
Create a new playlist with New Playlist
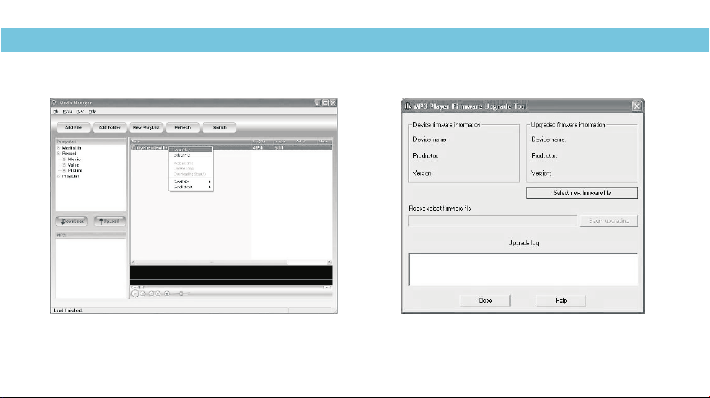pos(146,127)
